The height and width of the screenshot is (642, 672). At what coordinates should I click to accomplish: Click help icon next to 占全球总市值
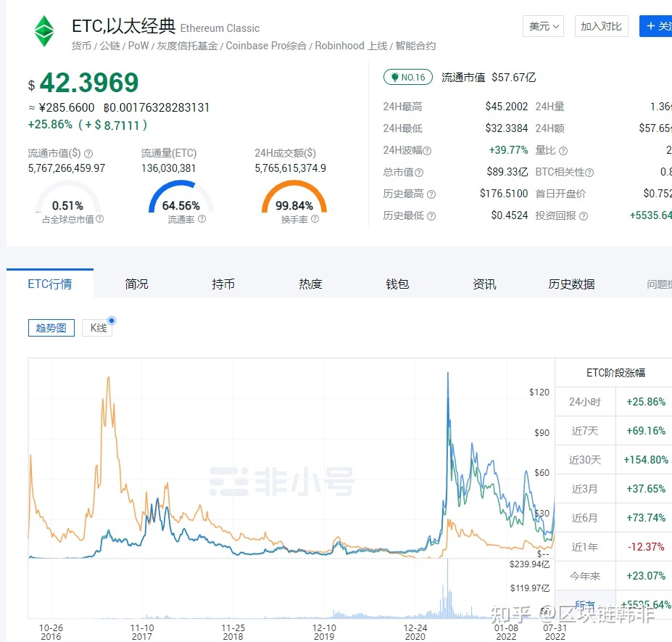point(100,219)
